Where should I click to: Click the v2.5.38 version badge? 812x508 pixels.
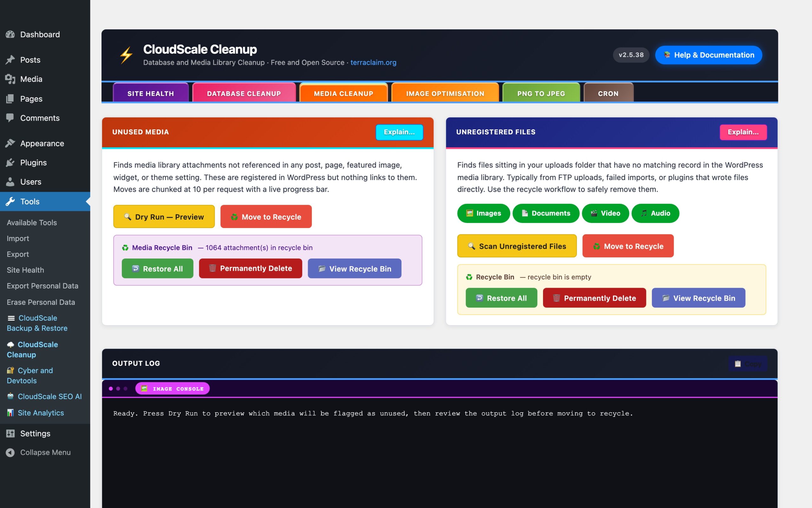631,55
